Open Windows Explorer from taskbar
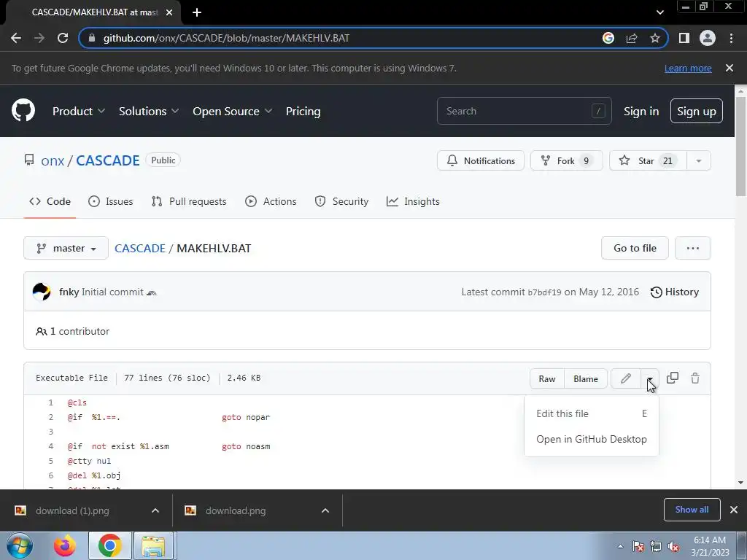The width and height of the screenshot is (747, 560). 153,545
